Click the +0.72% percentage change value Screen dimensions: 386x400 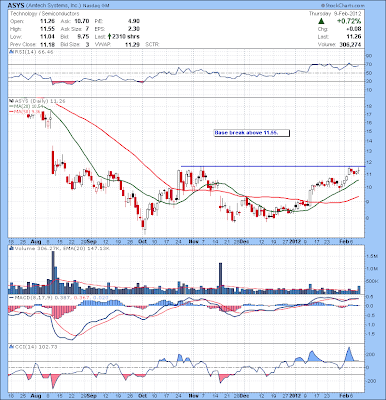click(349, 21)
